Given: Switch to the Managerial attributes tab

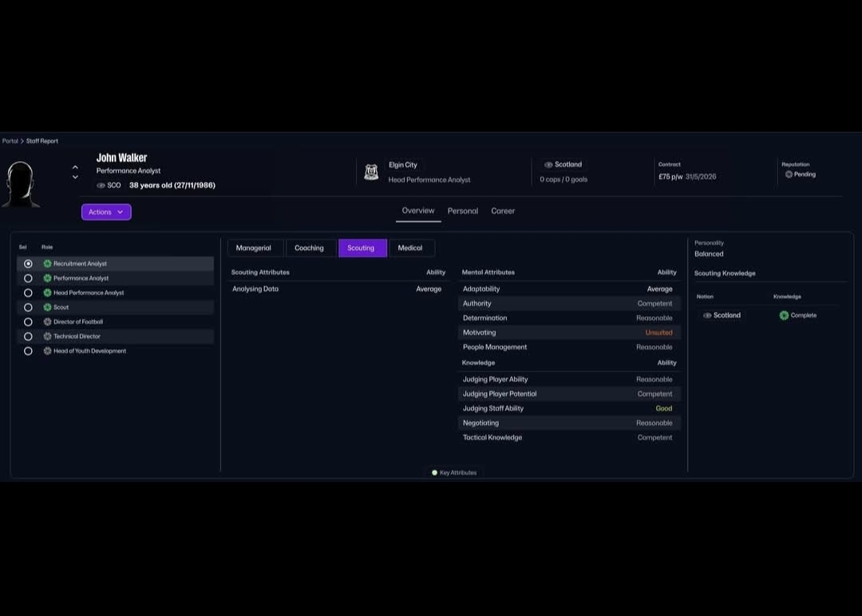Looking at the screenshot, I should 254,248.
